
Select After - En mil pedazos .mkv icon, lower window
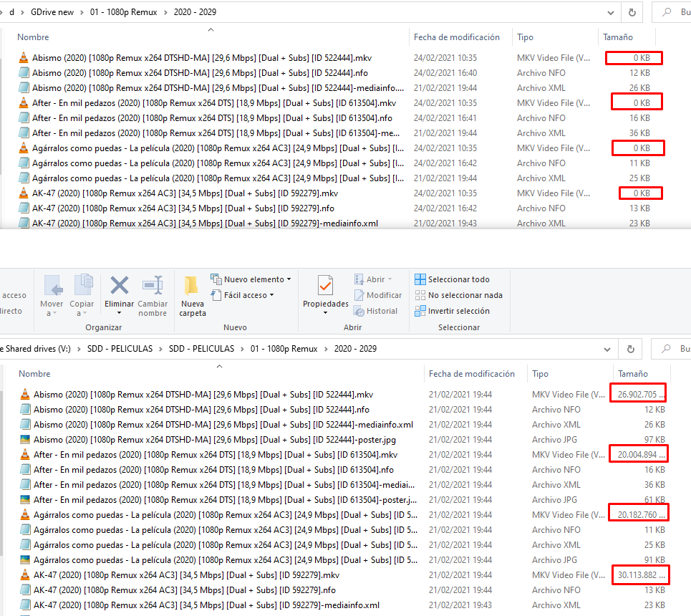tap(26, 454)
